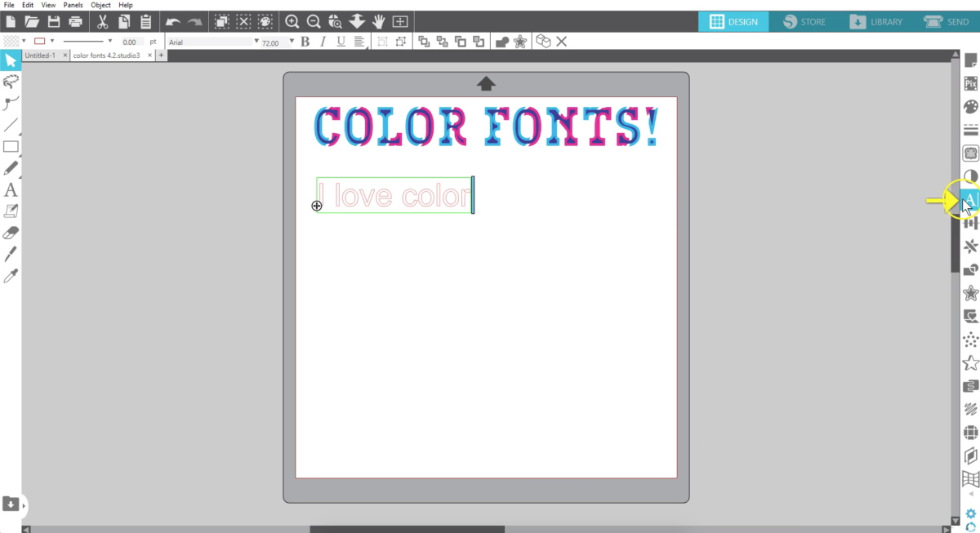Screen dimensions: 980x533
Task: Click the Open folder icon
Action: [32, 21]
